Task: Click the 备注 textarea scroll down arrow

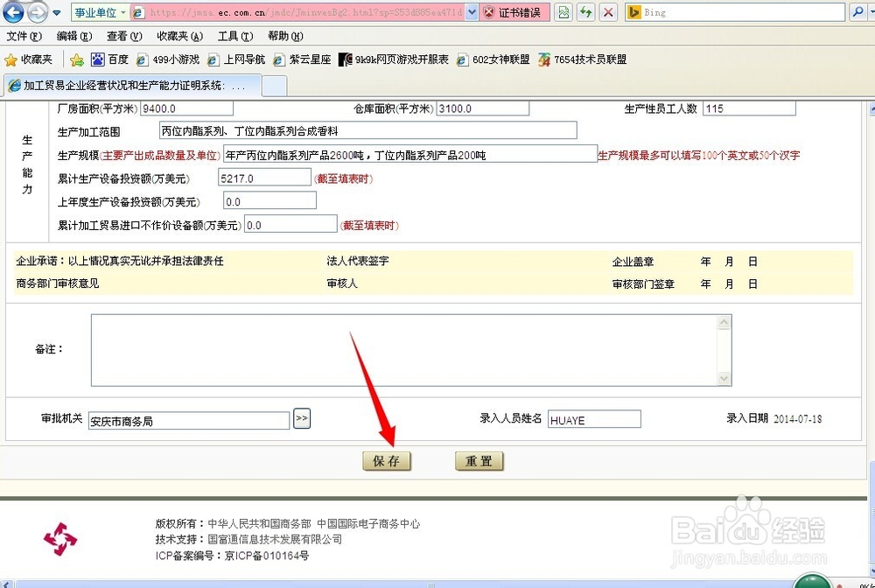Action: [x=724, y=378]
